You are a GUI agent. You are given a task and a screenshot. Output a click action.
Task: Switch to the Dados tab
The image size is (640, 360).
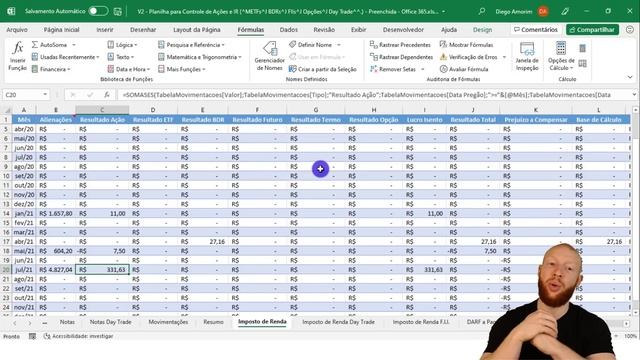point(289,29)
